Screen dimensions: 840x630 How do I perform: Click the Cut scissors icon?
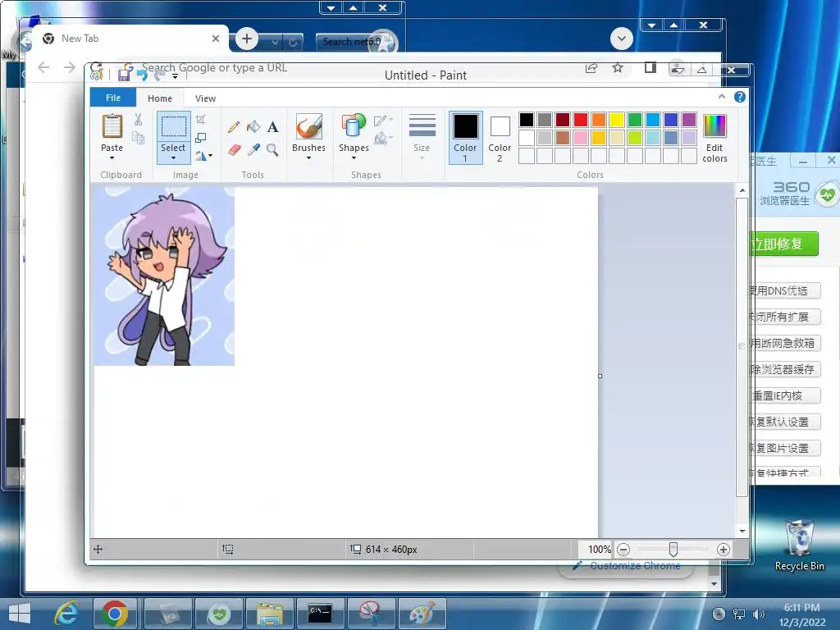coord(138,120)
